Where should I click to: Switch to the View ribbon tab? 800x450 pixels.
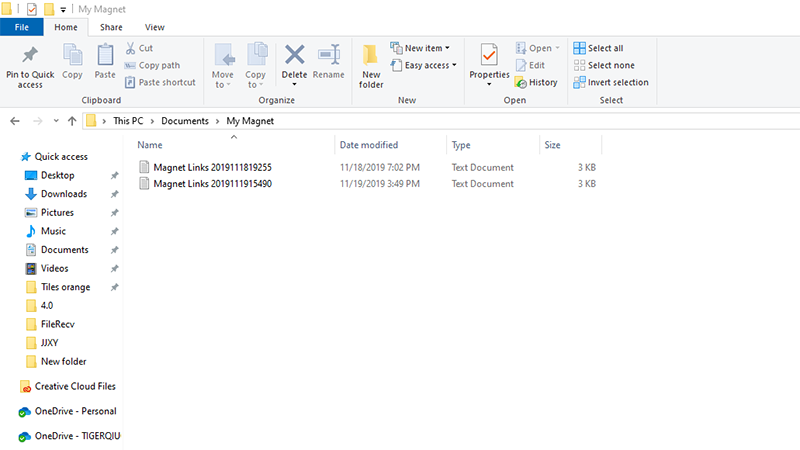point(154,27)
